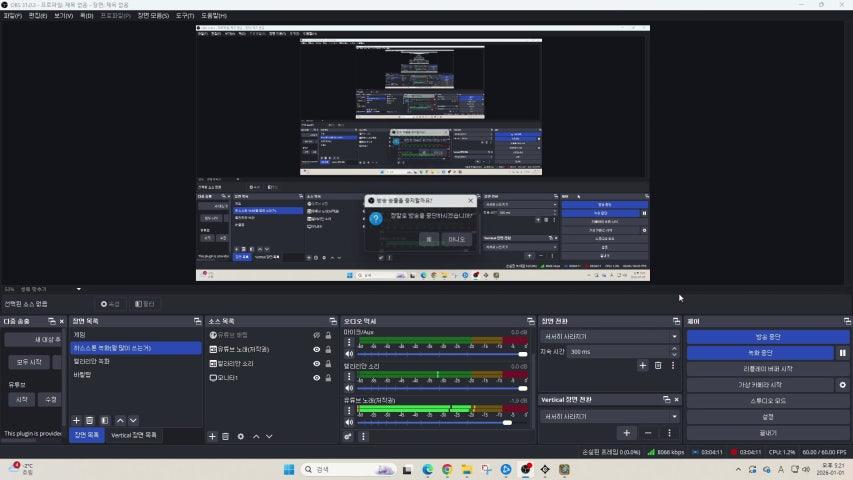
Task: Delete the selected source with trash icon
Action: (226, 436)
